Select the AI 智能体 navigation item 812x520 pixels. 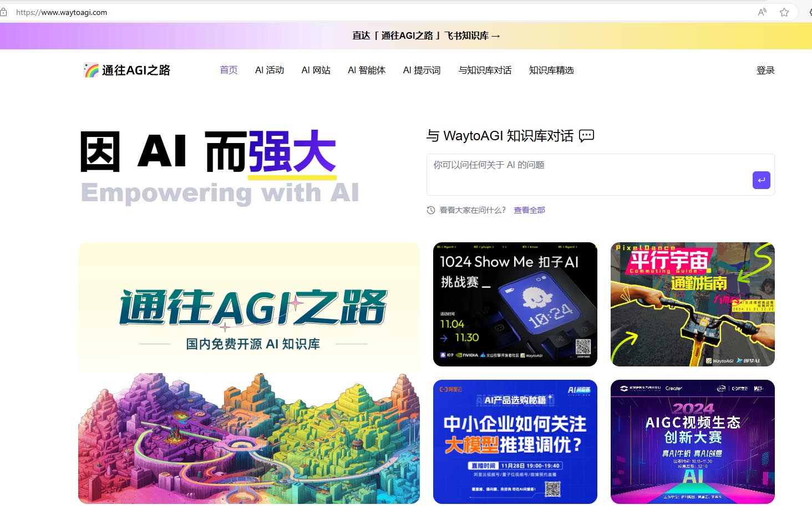pos(367,70)
